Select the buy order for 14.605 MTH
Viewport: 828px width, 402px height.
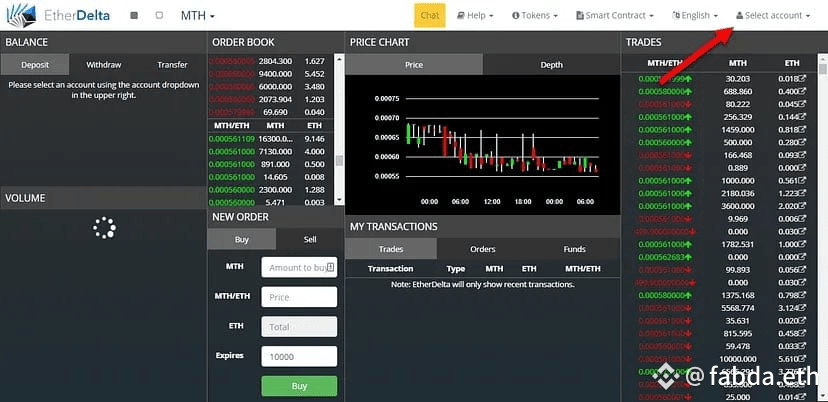click(x=271, y=177)
